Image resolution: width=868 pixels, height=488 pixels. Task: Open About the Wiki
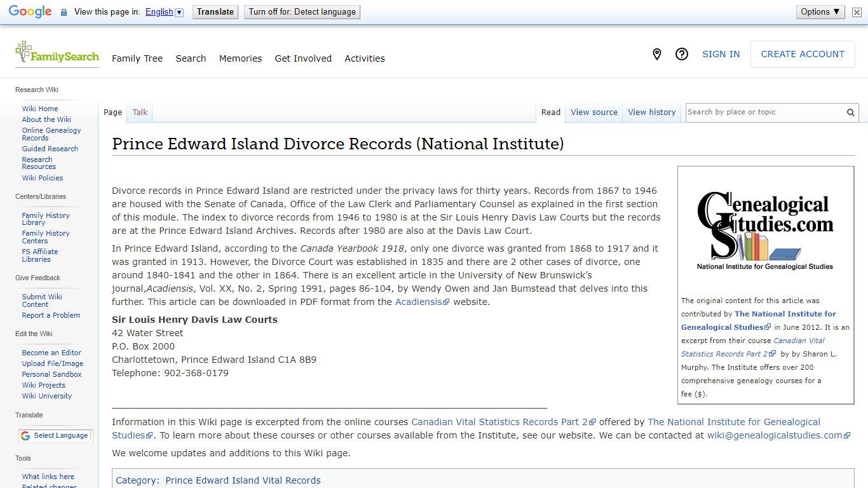click(x=46, y=119)
